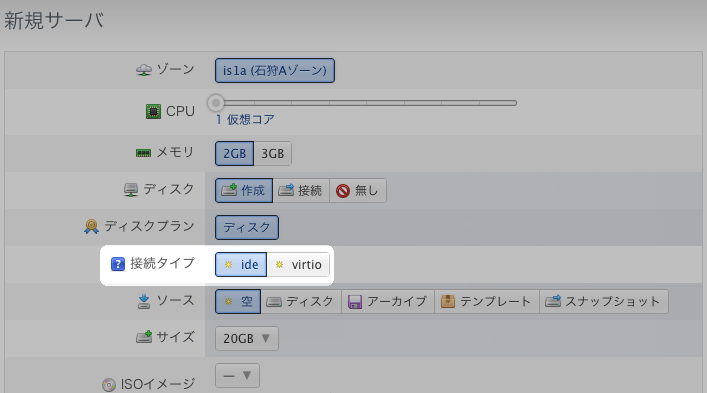Click the source download arrow icon

(x=144, y=301)
